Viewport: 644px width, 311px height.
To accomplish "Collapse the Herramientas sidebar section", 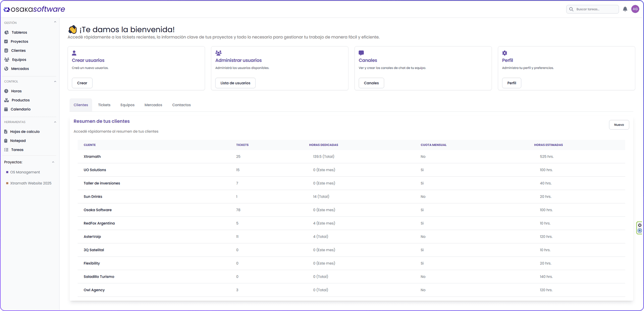I will 55,122.
